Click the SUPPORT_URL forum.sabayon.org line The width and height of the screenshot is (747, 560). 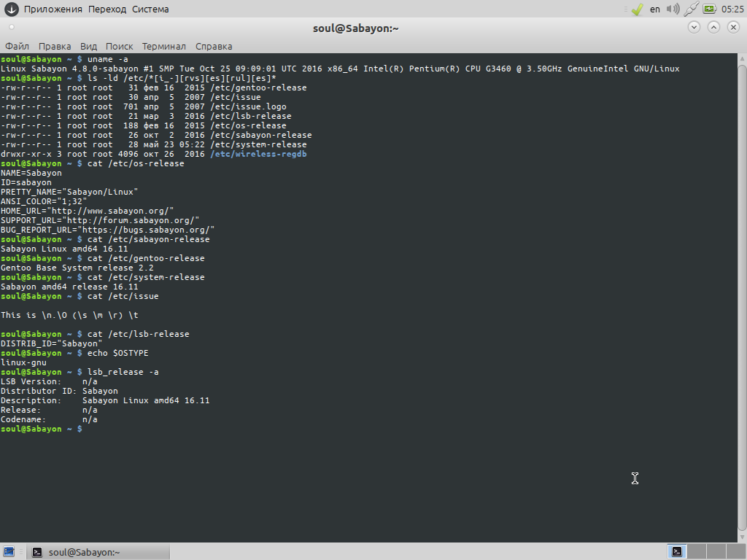tap(99, 220)
